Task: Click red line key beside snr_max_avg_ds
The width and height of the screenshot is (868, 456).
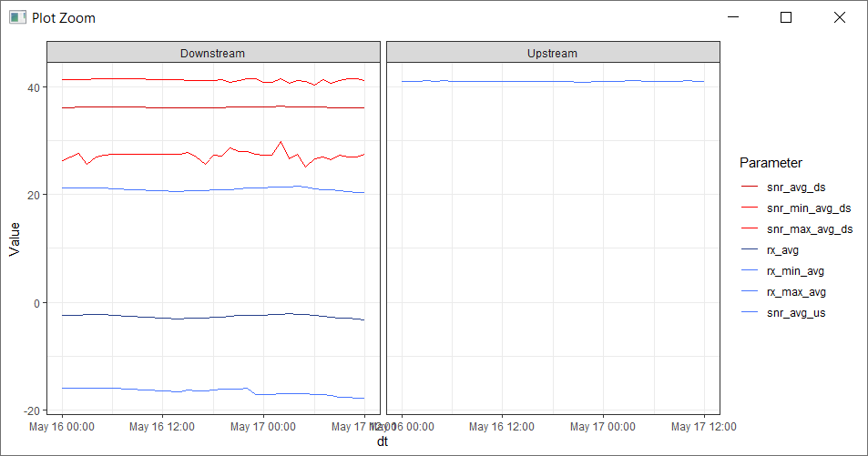Action: [x=750, y=228]
